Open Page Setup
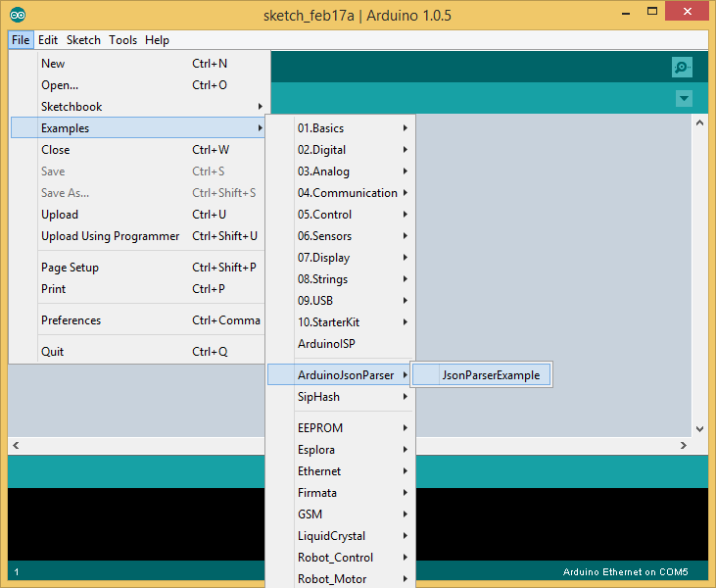Viewport: 716px width, 588px height. [x=137, y=268]
